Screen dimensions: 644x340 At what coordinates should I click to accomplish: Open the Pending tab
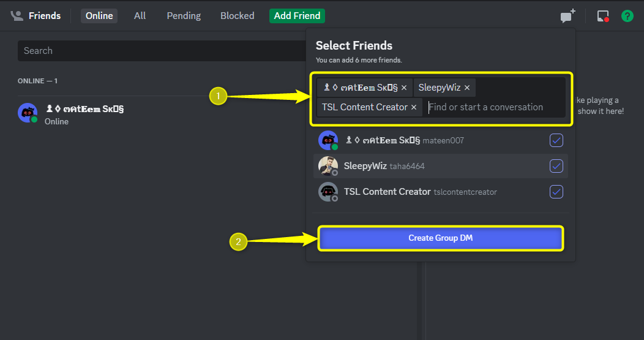click(x=184, y=16)
